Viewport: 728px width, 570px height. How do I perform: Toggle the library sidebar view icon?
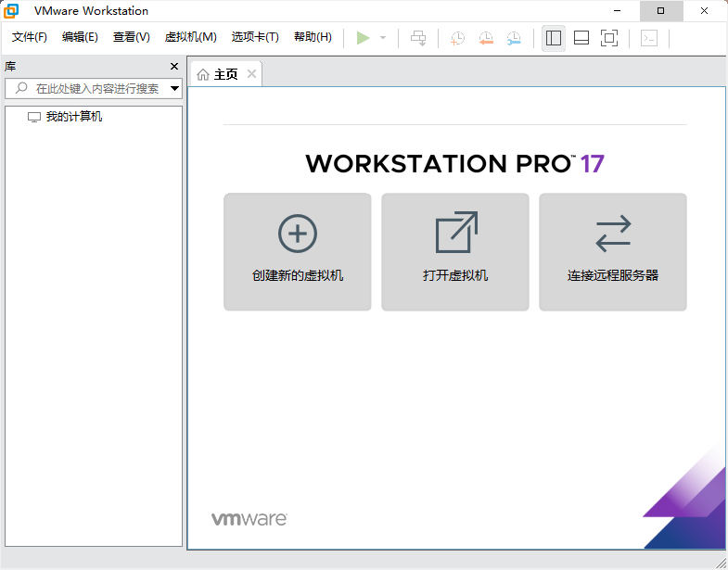tap(554, 38)
